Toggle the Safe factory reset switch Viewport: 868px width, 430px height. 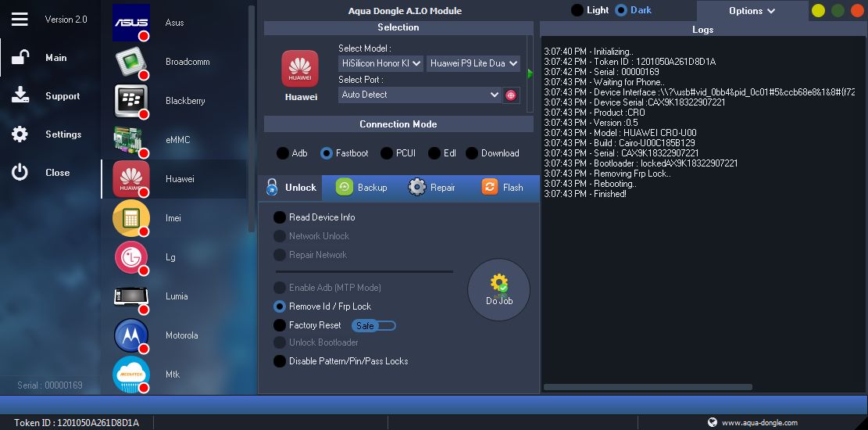[373, 326]
